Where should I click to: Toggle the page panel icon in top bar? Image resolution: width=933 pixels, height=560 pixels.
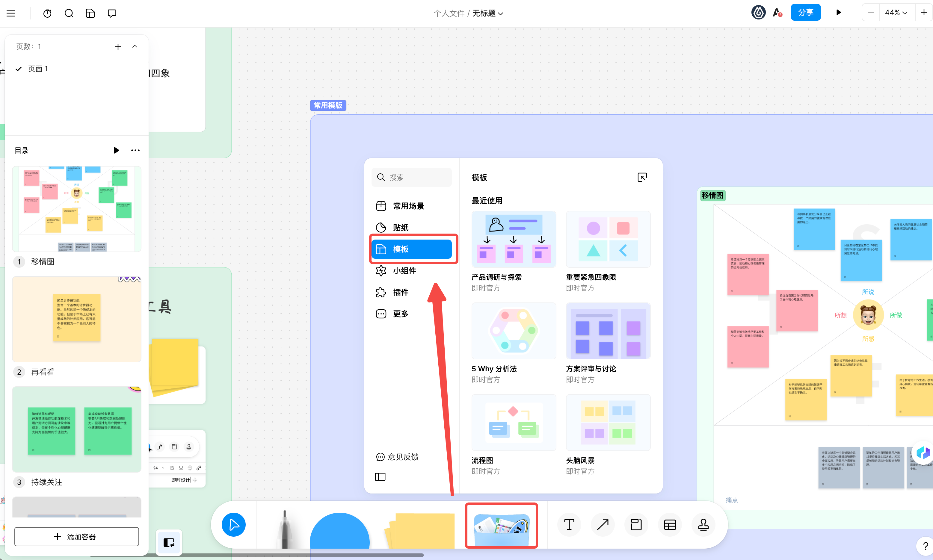click(90, 13)
